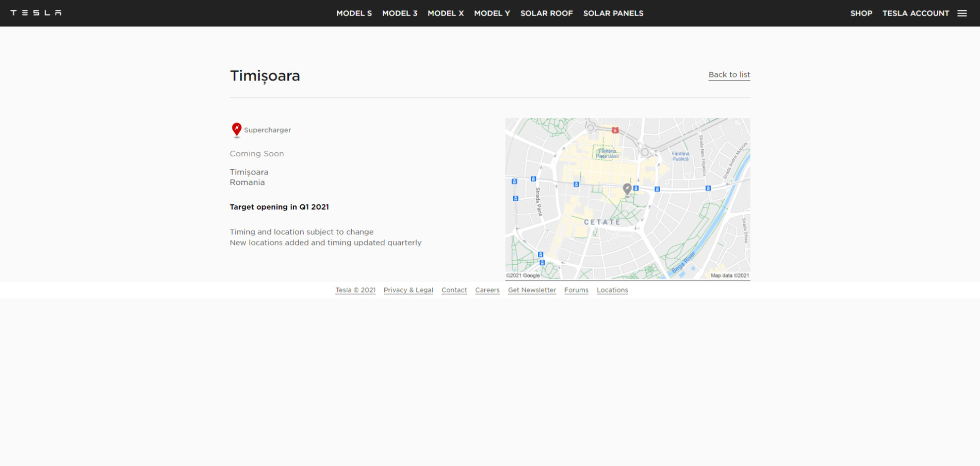The height and width of the screenshot is (466, 980).
Task: Open the Model X menu item
Action: click(x=446, y=13)
